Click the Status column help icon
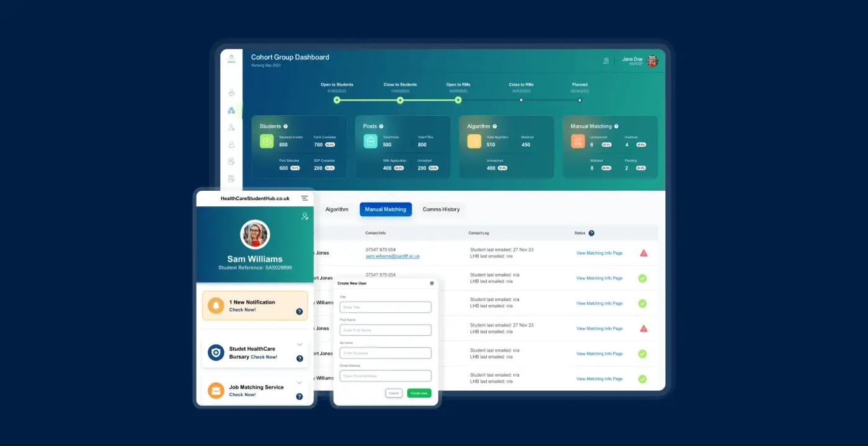868x446 pixels. click(591, 232)
